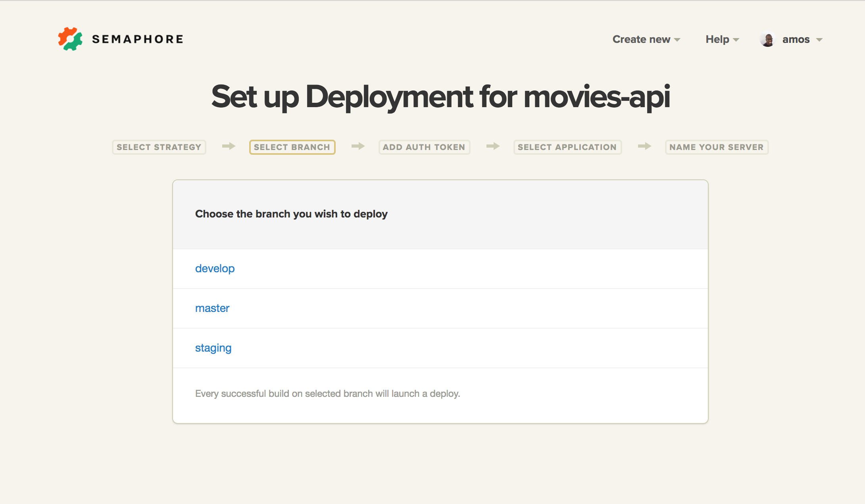
Task: Open the Help dropdown menu
Action: pyautogui.click(x=722, y=39)
